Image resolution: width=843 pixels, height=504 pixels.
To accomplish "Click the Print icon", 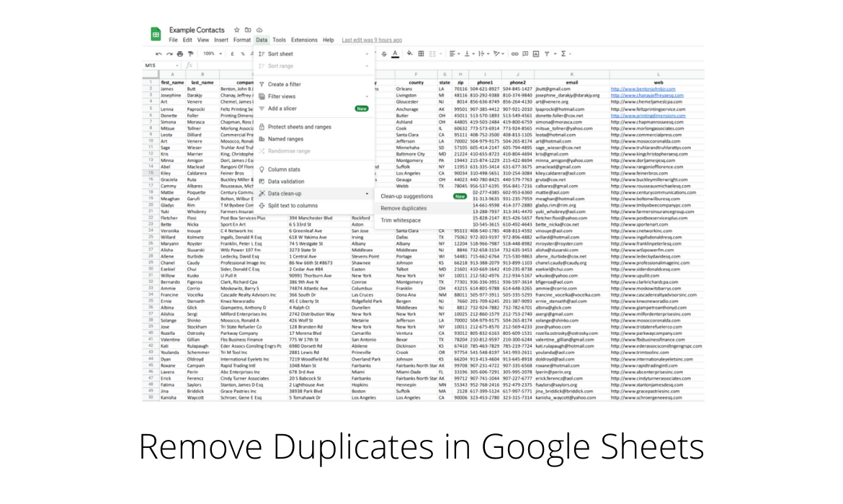I will (x=179, y=54).
